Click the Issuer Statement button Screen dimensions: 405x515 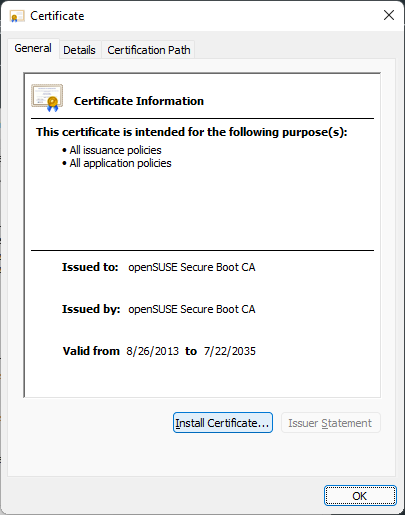pos(330,423)
